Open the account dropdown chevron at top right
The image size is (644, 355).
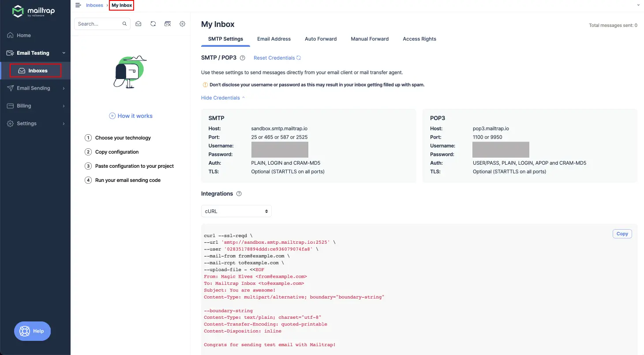(638, 5)
